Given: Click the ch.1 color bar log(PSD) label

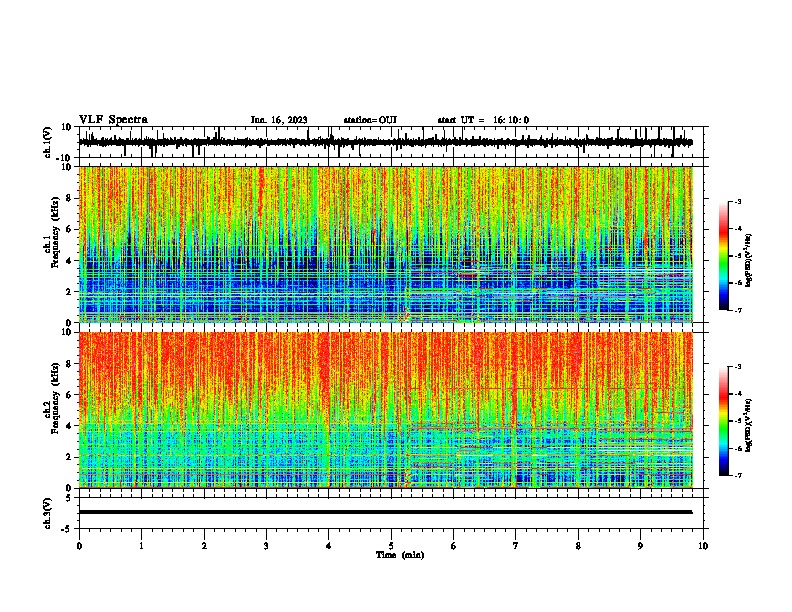Looking at the screenshot, I should point(749,260).
